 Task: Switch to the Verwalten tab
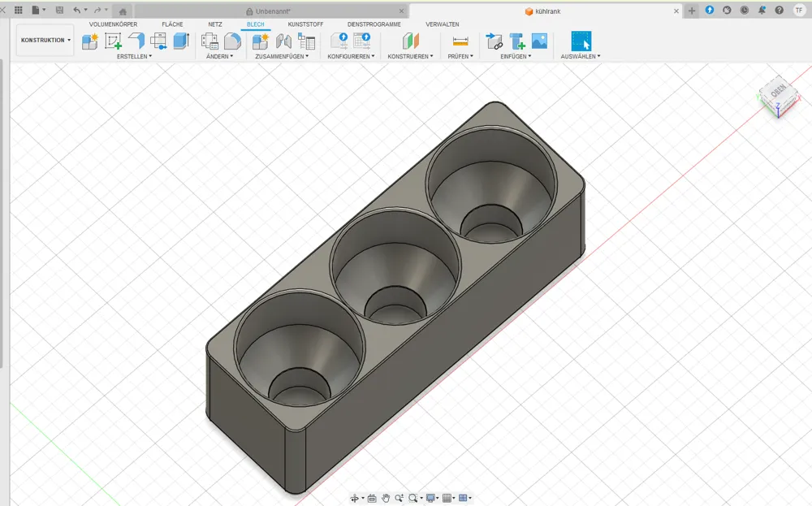443,24
